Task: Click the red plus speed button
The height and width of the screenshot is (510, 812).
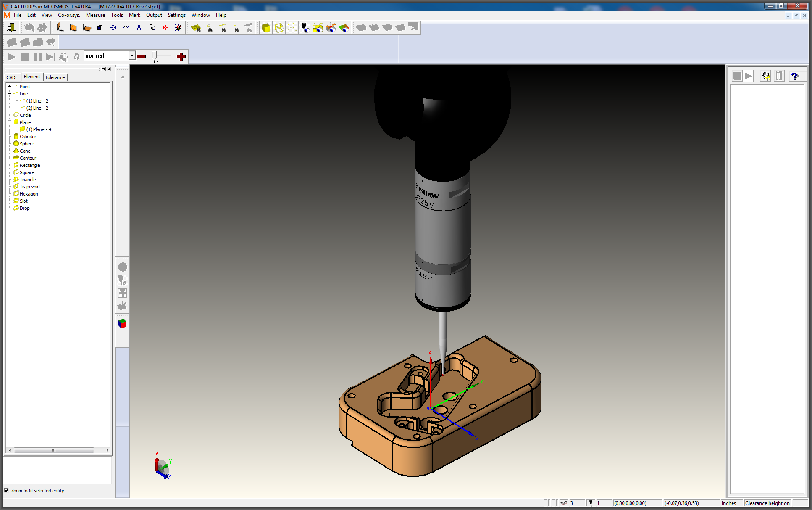Action: [x=181, y=57]
